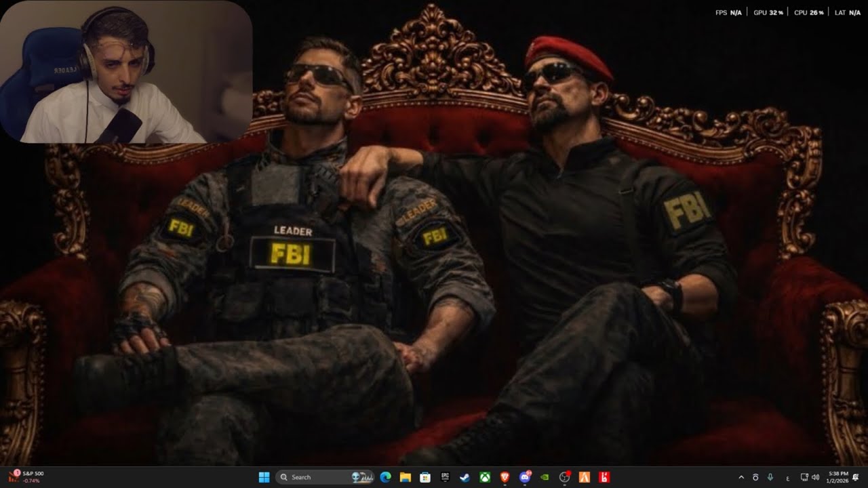868x488 pixels.
Task: Open the S&P 500 widgets panel
Action: point(26,476)
